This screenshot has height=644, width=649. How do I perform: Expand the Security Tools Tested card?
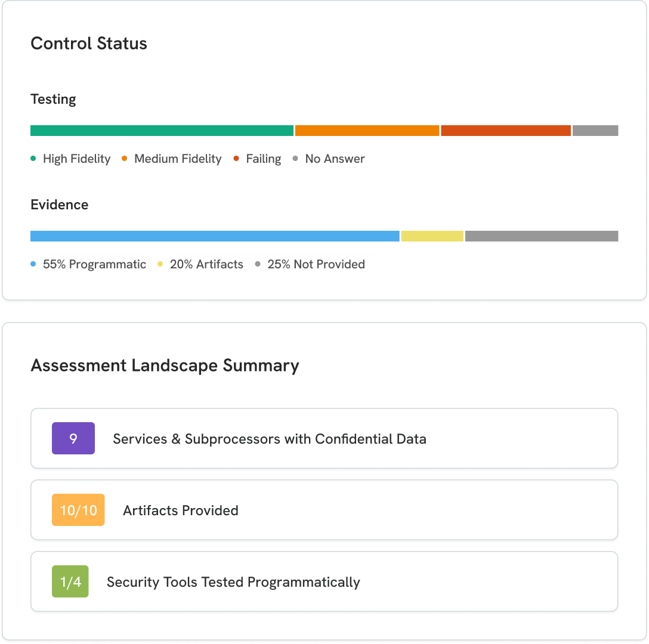point(324,581)
